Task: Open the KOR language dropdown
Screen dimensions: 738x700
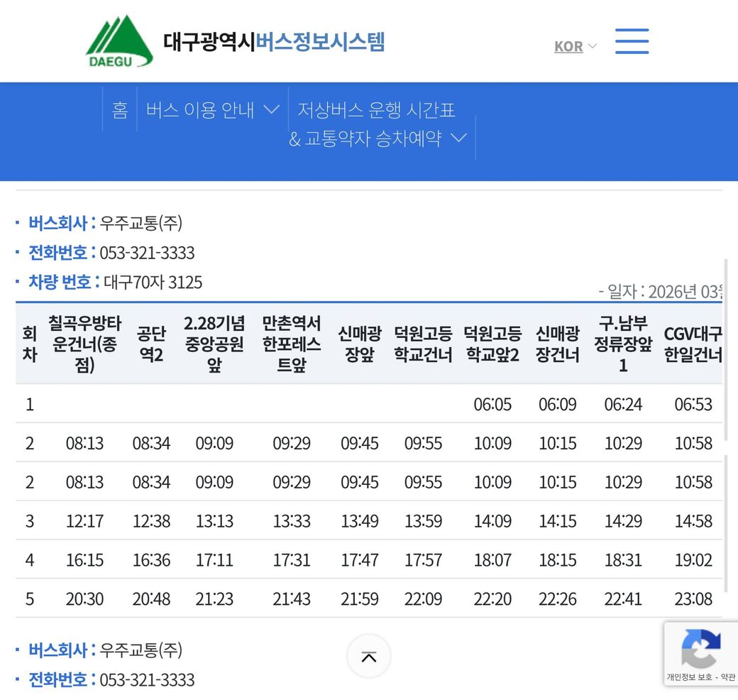Action: pos(575,46)
